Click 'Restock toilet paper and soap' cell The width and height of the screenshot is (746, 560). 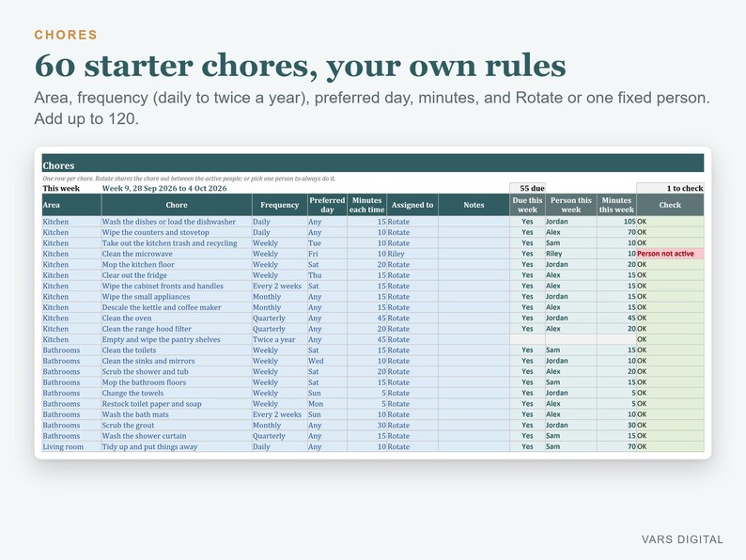[177, 404]
